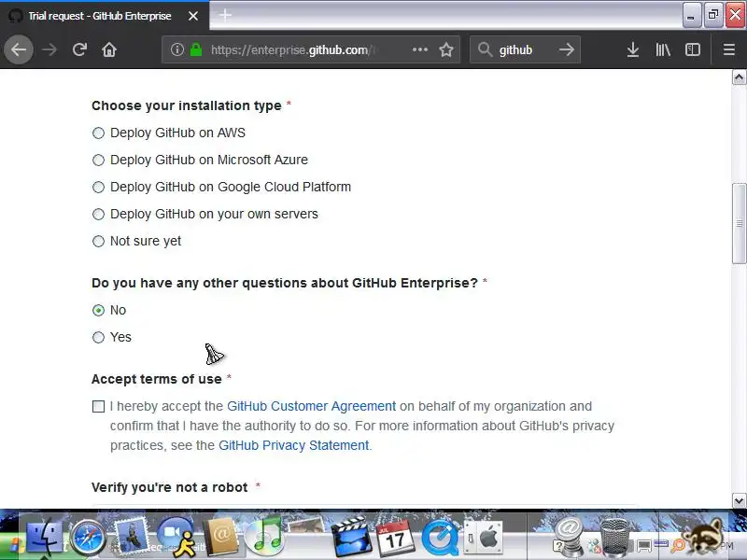Click the search go arrow

tap(567, 49)
